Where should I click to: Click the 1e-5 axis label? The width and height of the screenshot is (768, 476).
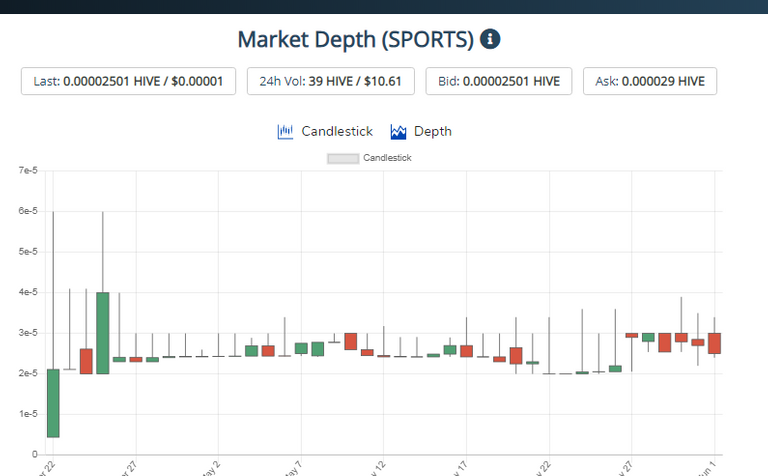click(28, 414)
